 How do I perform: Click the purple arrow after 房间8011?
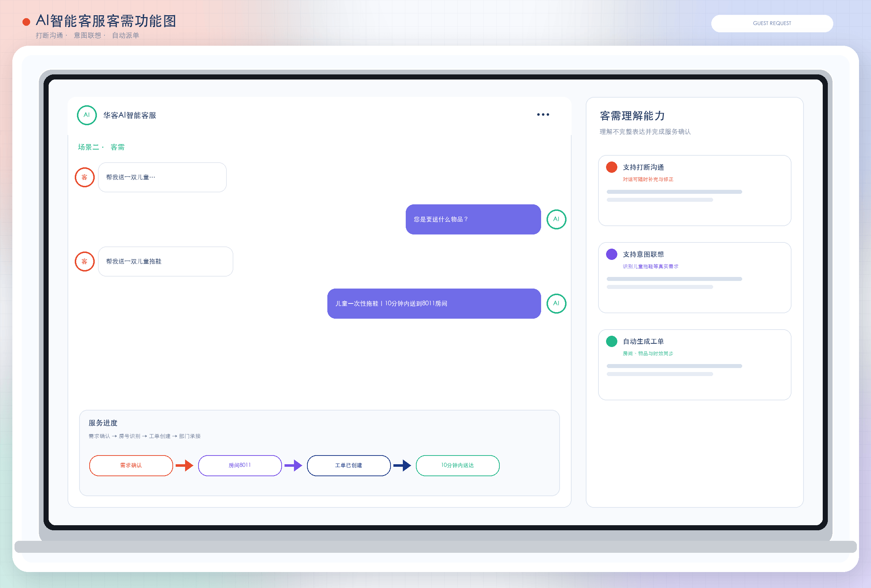pos(294,465)
